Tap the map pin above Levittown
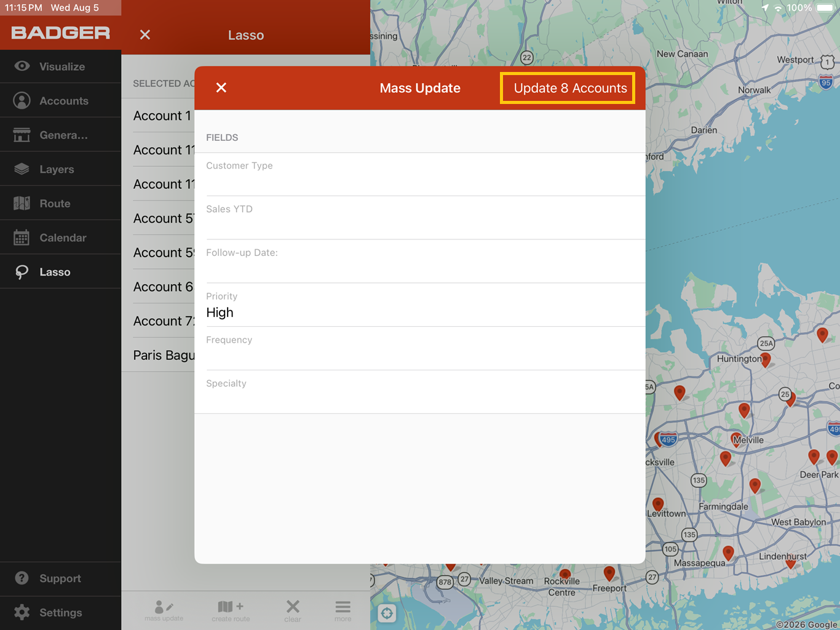This screenshot has width=840, height=630. [x=658, y=505]
